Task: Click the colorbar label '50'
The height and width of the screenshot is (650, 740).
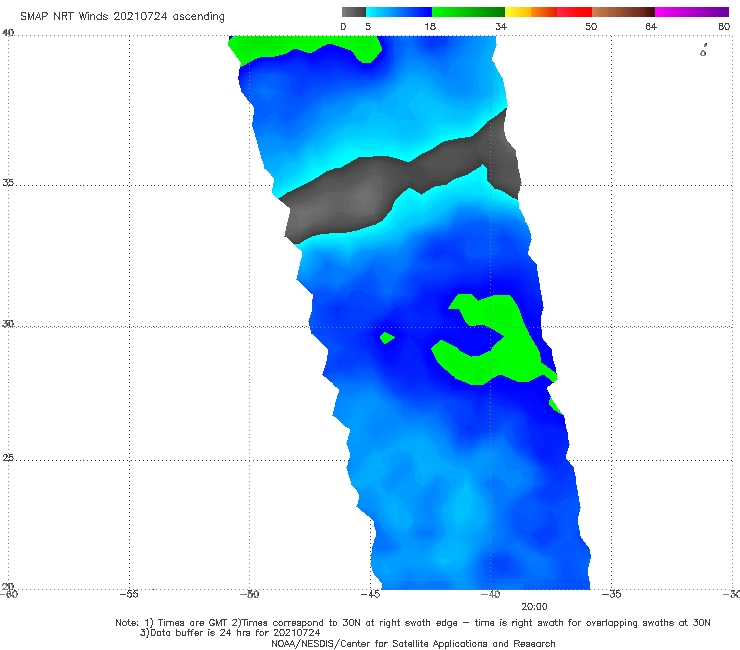Action: click(x=591, y=27)
